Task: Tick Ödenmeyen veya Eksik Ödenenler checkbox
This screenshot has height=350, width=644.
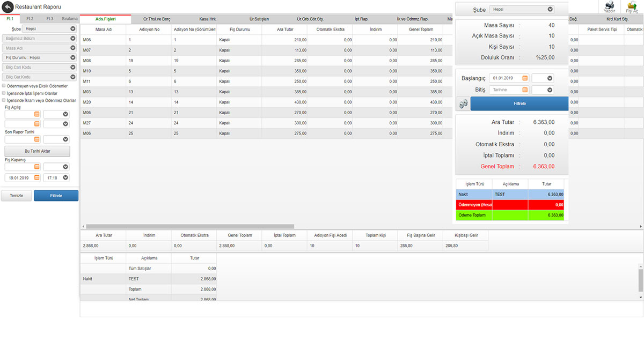Action: [x=4, y=85]
